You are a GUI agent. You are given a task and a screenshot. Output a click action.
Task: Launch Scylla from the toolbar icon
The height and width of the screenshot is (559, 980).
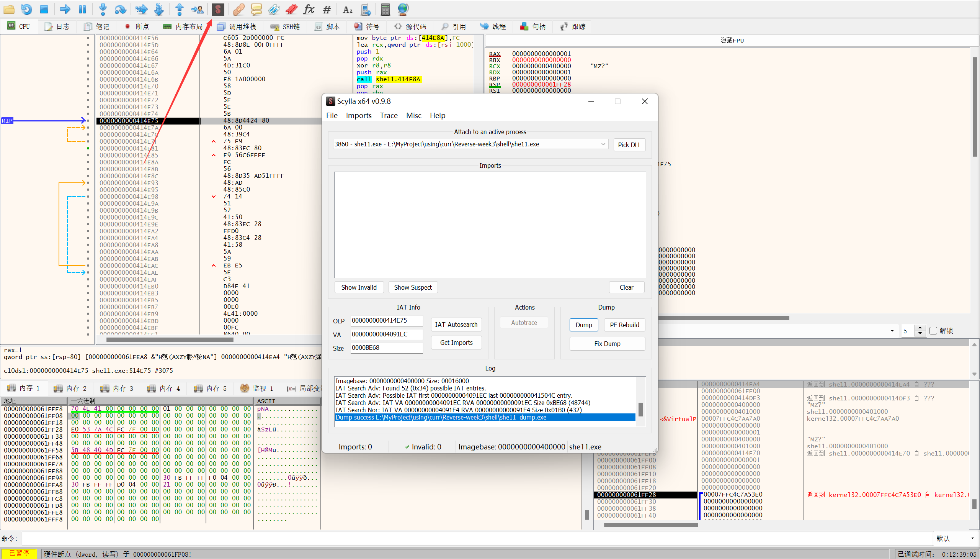coord(218,9)
